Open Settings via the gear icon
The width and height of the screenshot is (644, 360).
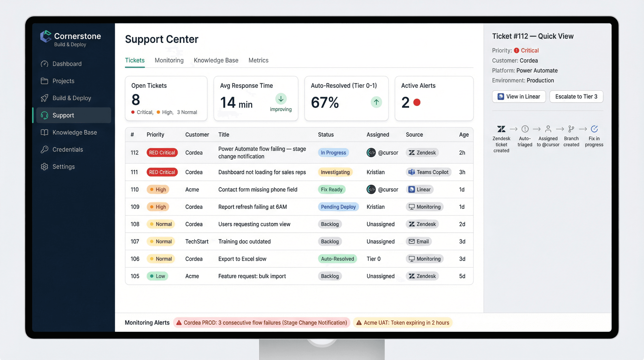click(44, 166)
